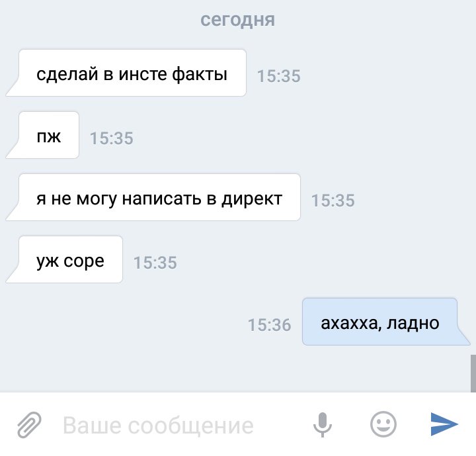Select message 'я не могу написать в директ'

[153, 197]
